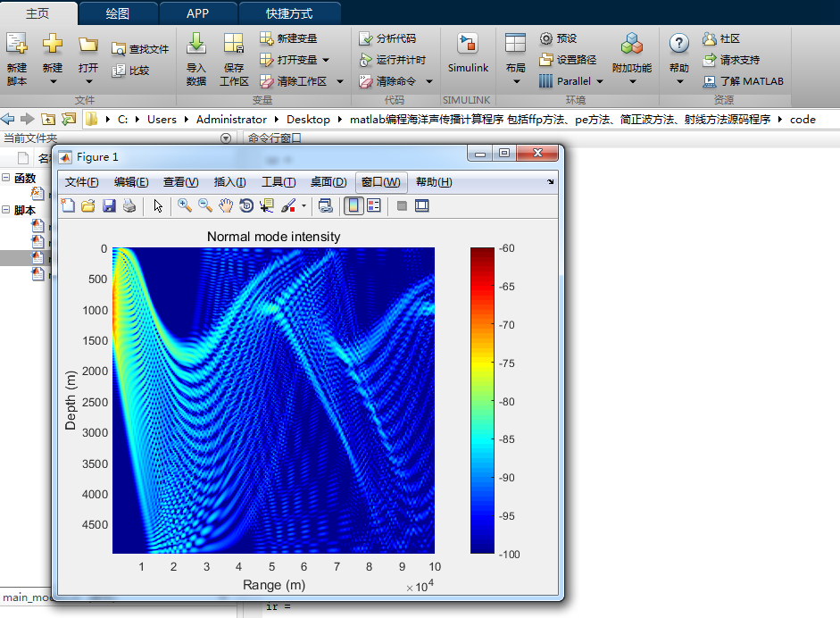Viewport: 840px width, 618px height.
Task: Click Show Plot Tools and Dock Figure
Action: pyautogui.click(x=422, y=205)
